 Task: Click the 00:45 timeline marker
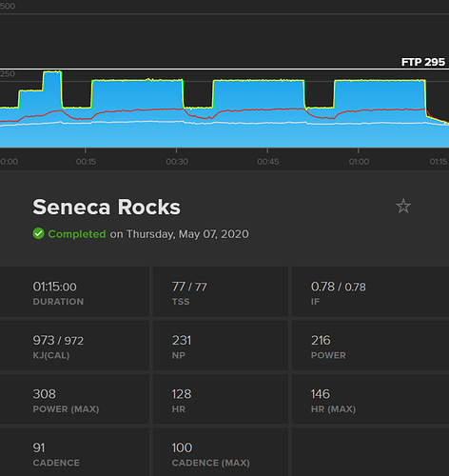[268, 162]
